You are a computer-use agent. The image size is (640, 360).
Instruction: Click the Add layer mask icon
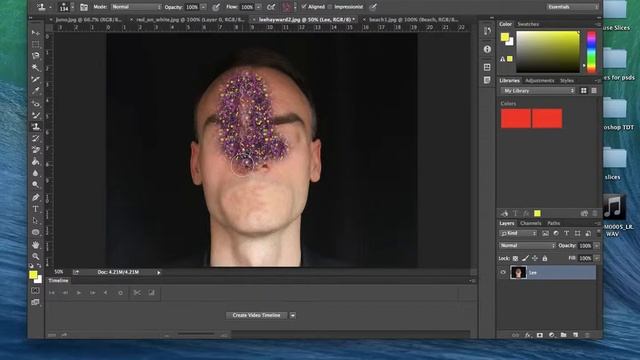pos(540,335)
